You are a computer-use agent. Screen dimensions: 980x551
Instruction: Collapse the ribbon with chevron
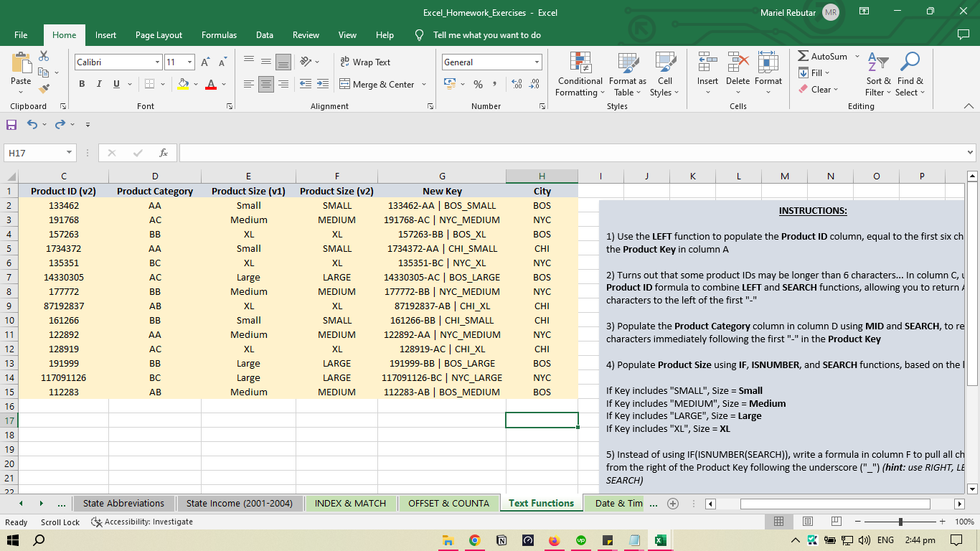969,105
